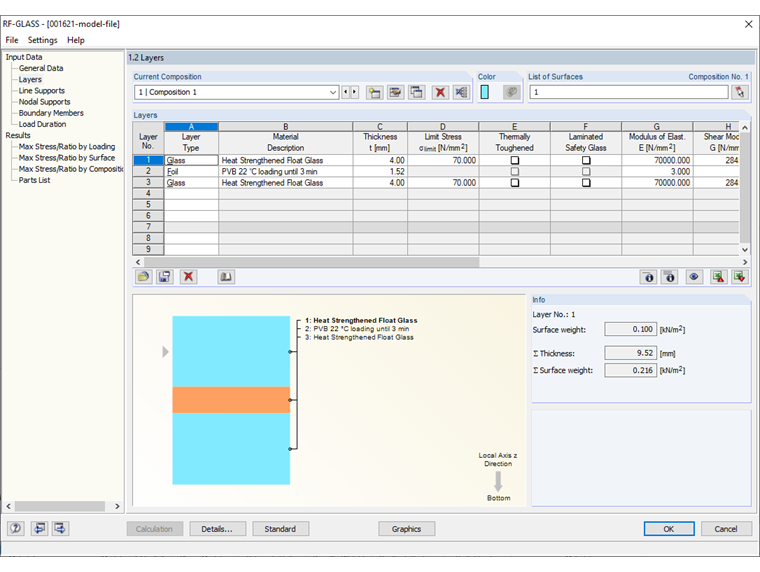Open the Help menu
The width and height of the screenshot is (760, 572).
pos(76,40)
